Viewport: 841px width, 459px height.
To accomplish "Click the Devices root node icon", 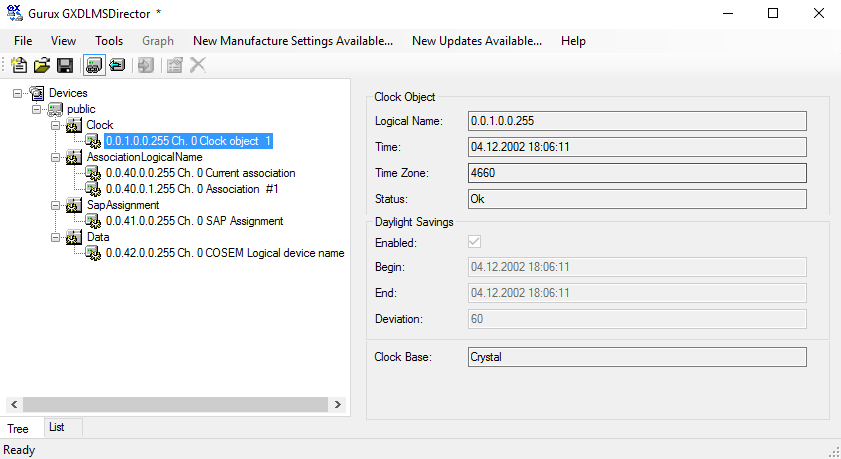I will (37, 93).
